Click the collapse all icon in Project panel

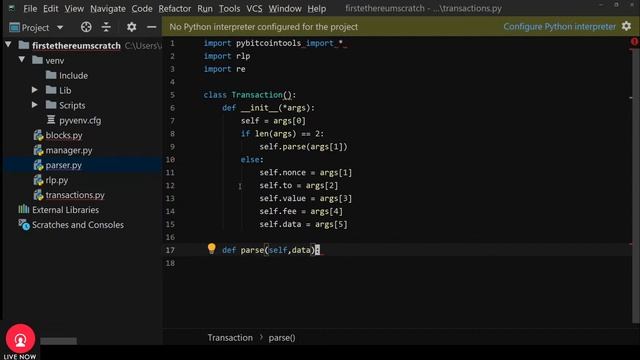(106, 27)
